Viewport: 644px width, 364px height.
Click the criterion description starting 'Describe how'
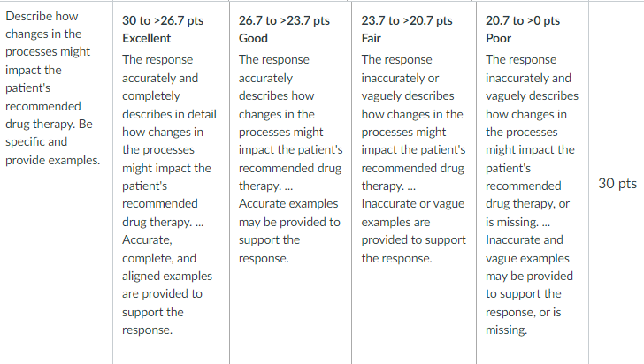(x=52, y=87)
